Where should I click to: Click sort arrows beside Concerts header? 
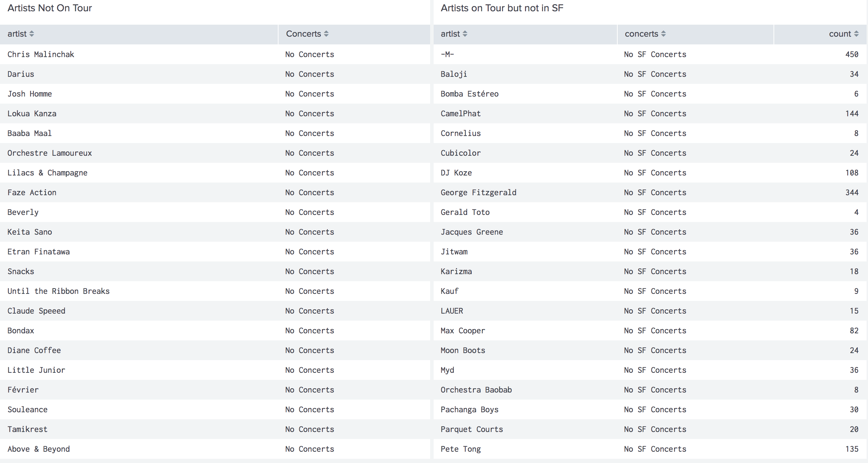pyautogui.click(x=326, y=34)
